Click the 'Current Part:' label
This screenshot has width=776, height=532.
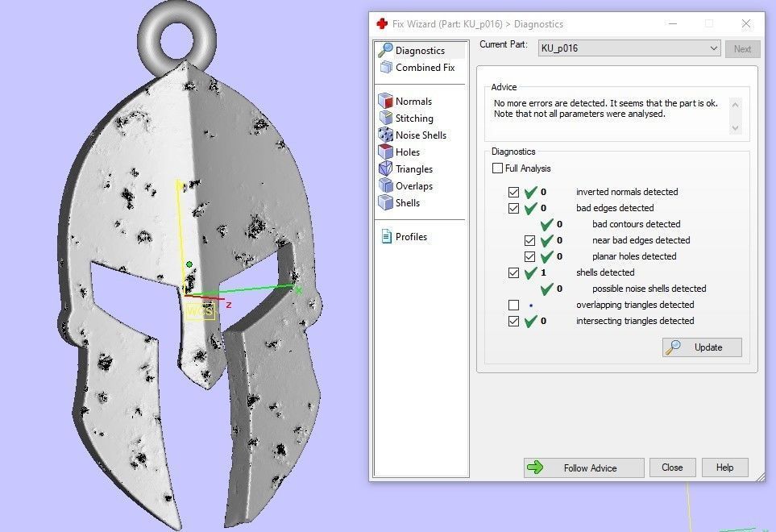coord(504,44)
